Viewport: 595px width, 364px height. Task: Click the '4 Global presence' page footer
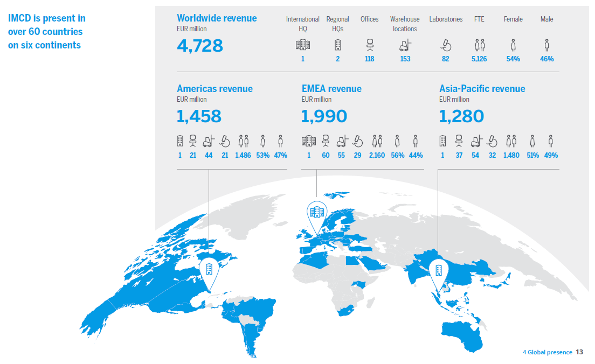tap(547, 352)
